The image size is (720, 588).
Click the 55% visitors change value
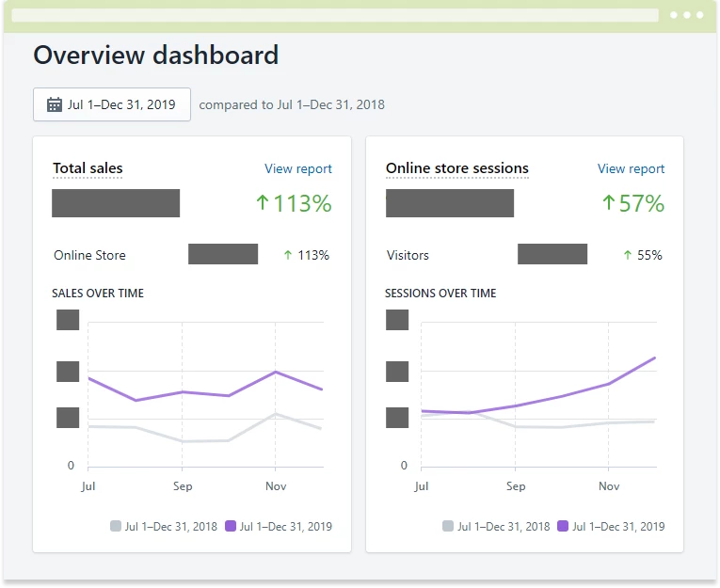(x=649, y=255)
